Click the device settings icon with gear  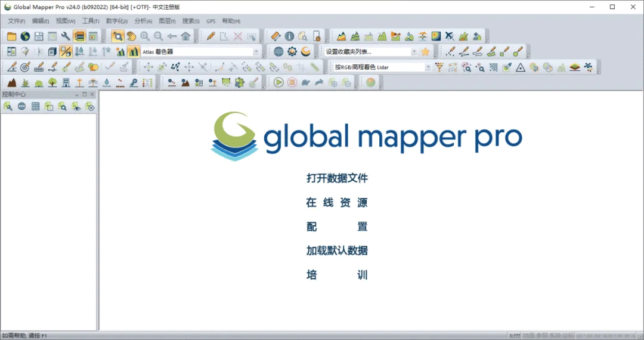(316, 36)
